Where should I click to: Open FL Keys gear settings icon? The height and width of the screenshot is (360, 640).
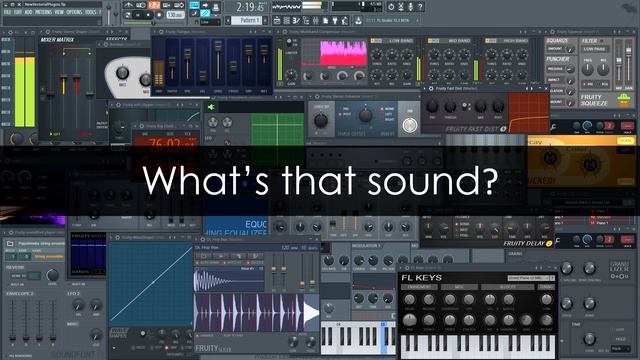pyautogui.click(x=407, y=268)
